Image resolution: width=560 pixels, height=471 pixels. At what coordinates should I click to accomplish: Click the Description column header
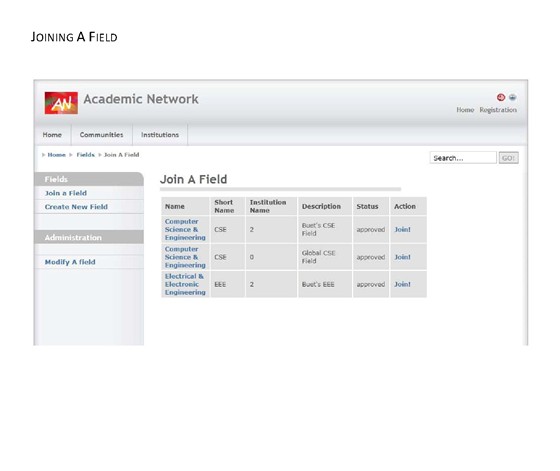point(325,206)
